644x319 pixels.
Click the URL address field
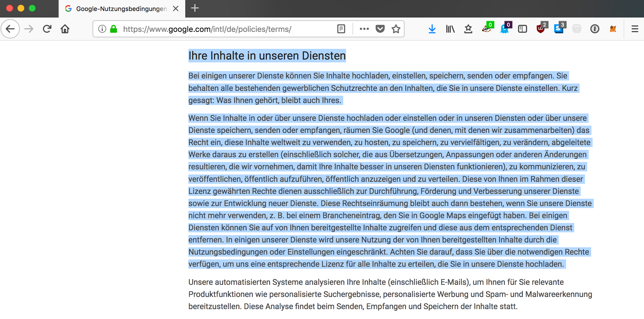(226, 29)
